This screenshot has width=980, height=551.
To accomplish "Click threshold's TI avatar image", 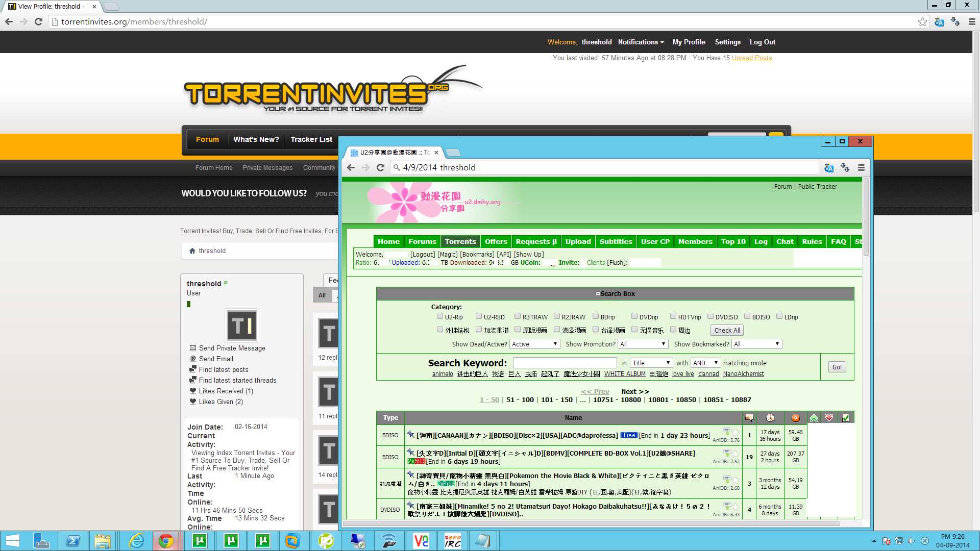I will click(x=242, y=325).
